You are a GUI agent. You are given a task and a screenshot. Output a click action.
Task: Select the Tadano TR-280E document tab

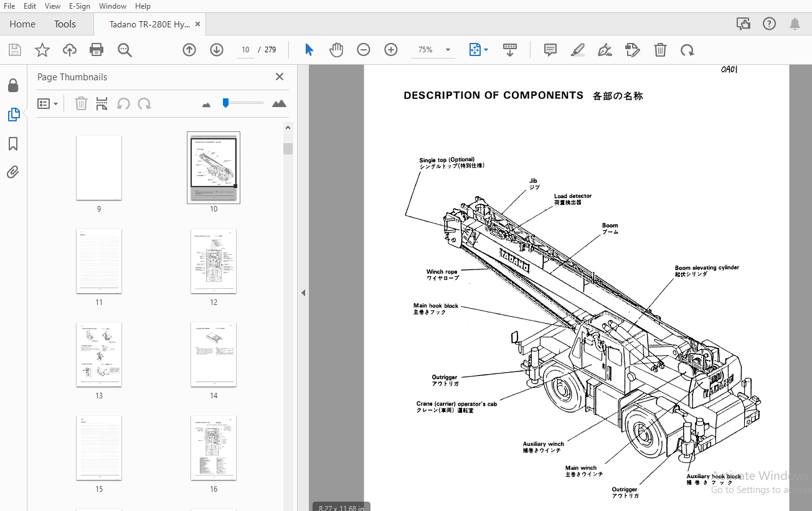pos(149,24)
